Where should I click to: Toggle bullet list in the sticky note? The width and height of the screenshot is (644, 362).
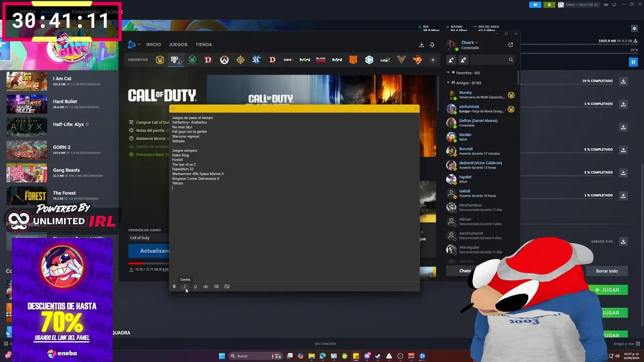coord(216,287)
